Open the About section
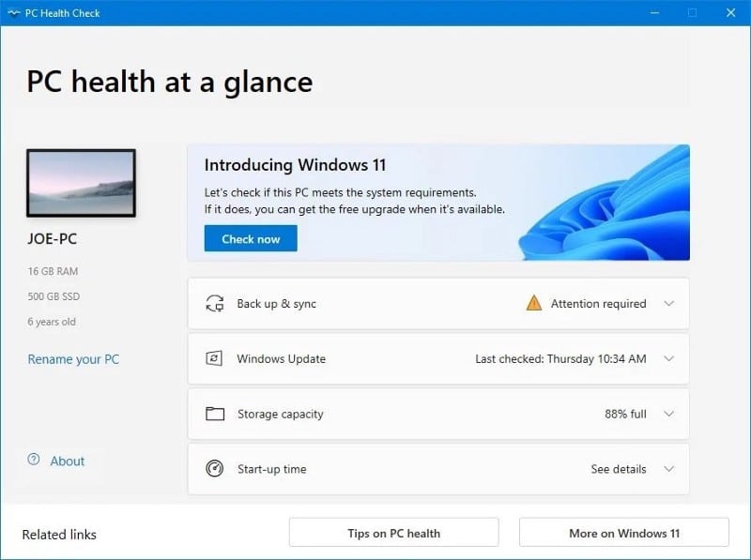The width and height of the screenshot is (751, 560). (x=67, y=461)
